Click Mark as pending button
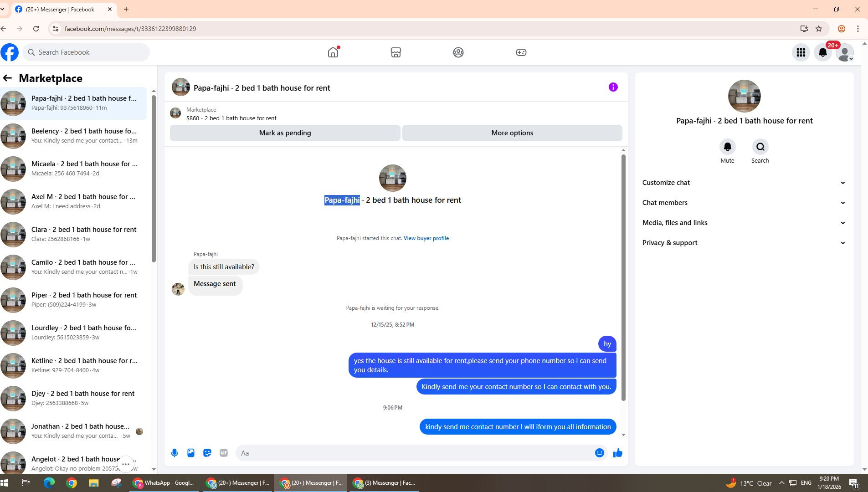Image resolution: width=868 pixels, height=492 pixels. 285,133
